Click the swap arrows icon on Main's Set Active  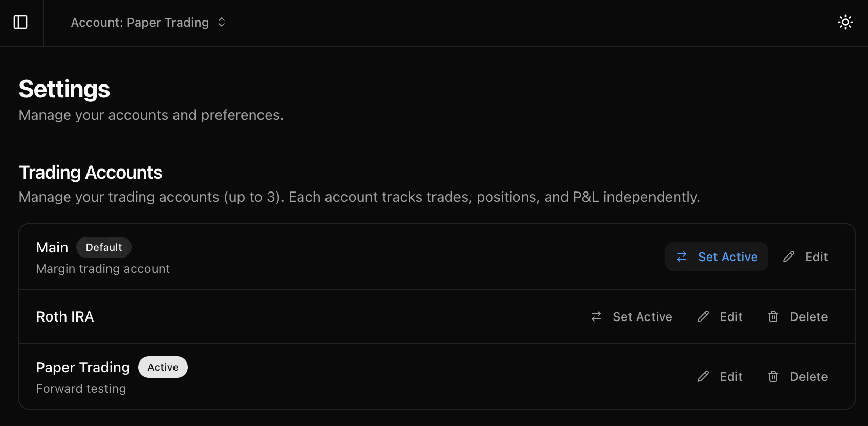tap(682, 257)
